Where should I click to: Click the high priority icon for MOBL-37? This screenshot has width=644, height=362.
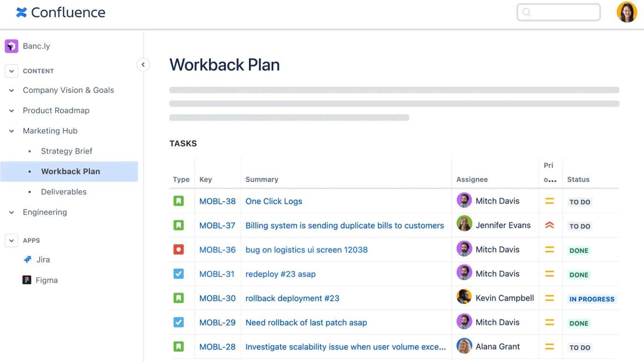point(549,225)
